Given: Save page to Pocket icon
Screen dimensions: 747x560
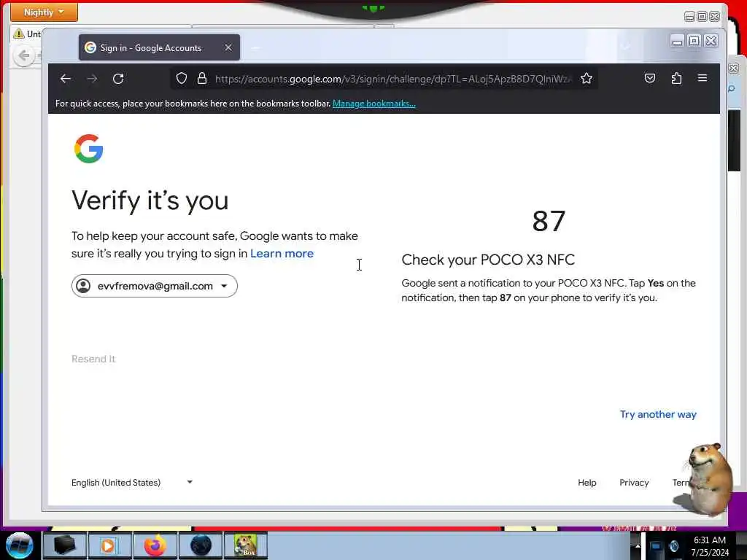Looking at the screenshot, I should [650, 78].
